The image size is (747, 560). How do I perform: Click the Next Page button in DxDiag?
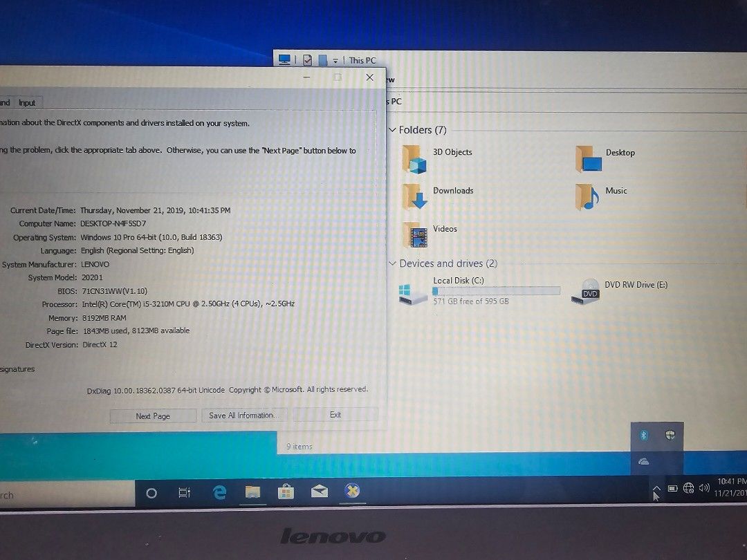tap(153, 416)
